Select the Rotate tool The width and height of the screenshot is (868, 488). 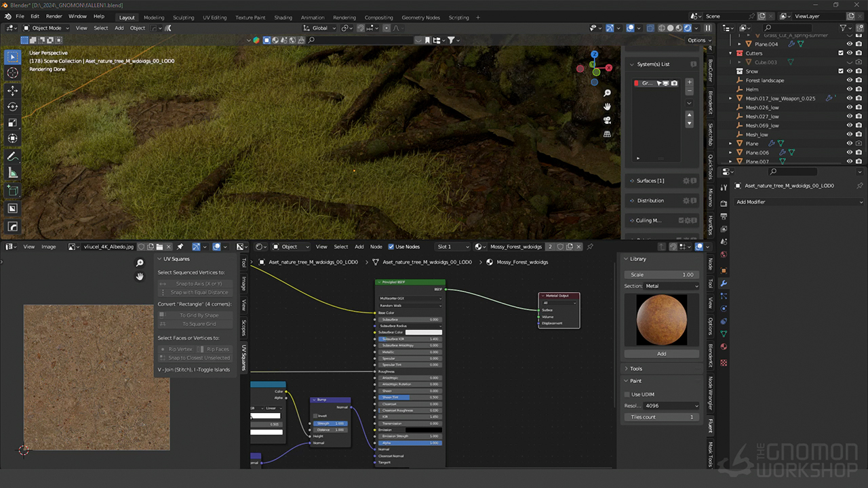click(x=13, y=106)
